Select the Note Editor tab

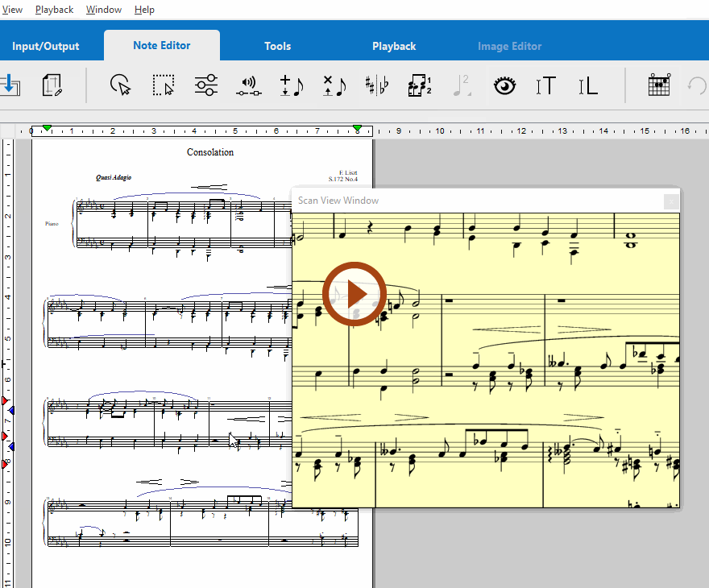[162, 45]
